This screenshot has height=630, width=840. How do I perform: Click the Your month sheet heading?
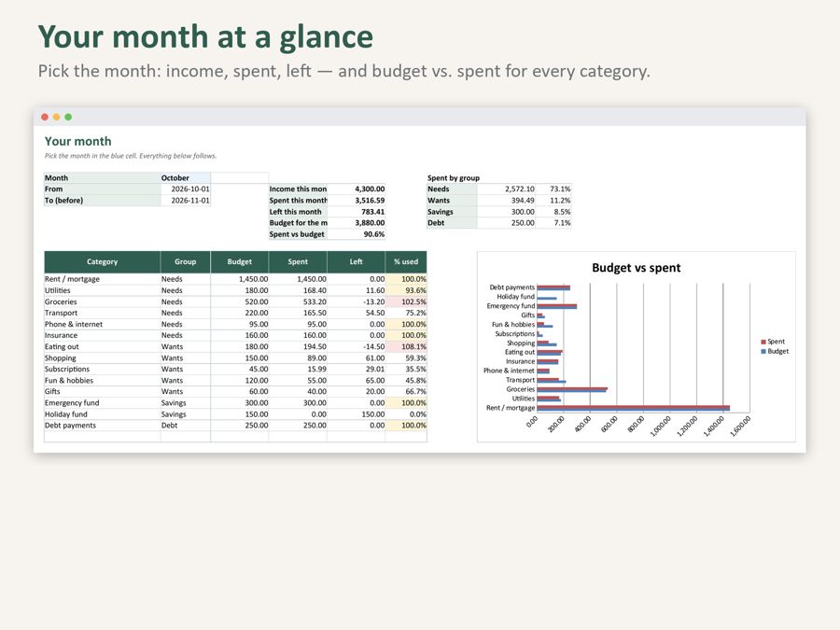click(78, 142)
